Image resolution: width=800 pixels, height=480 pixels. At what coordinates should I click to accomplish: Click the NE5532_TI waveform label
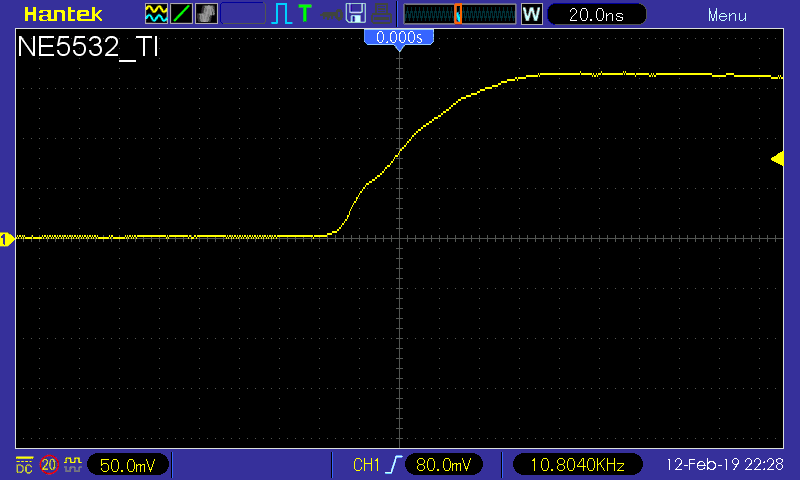[88, 47]
